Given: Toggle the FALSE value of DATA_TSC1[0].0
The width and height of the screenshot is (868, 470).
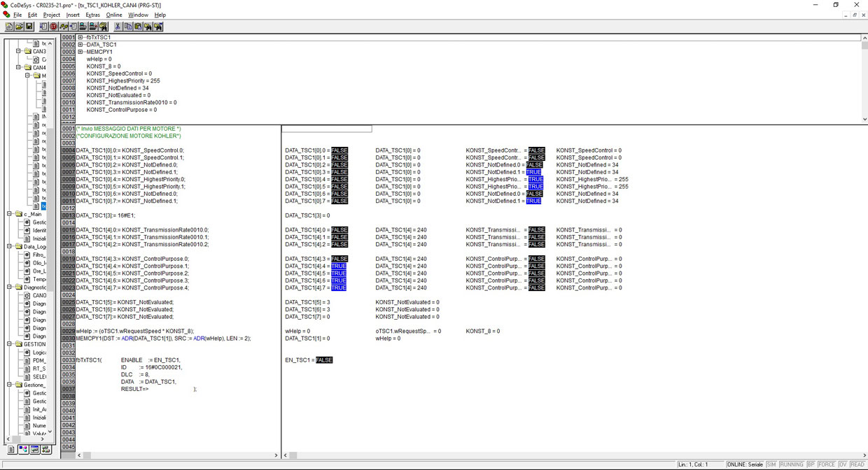Looking at the screenshot, I should pyautogui.click(x=339, y=150).
